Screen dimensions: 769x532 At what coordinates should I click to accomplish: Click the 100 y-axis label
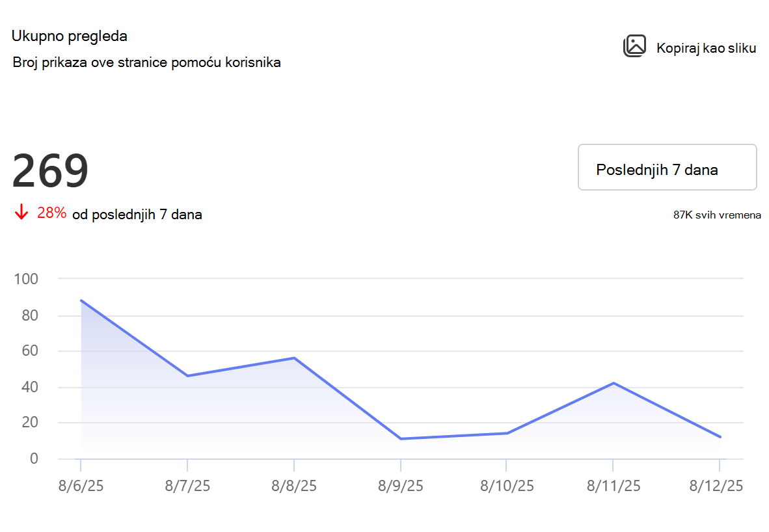click(26, 279)
